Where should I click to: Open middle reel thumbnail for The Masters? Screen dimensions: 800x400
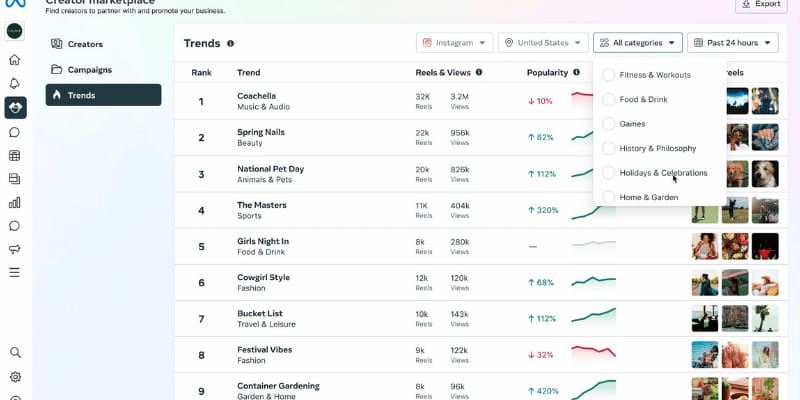click(x=735, y=210)
